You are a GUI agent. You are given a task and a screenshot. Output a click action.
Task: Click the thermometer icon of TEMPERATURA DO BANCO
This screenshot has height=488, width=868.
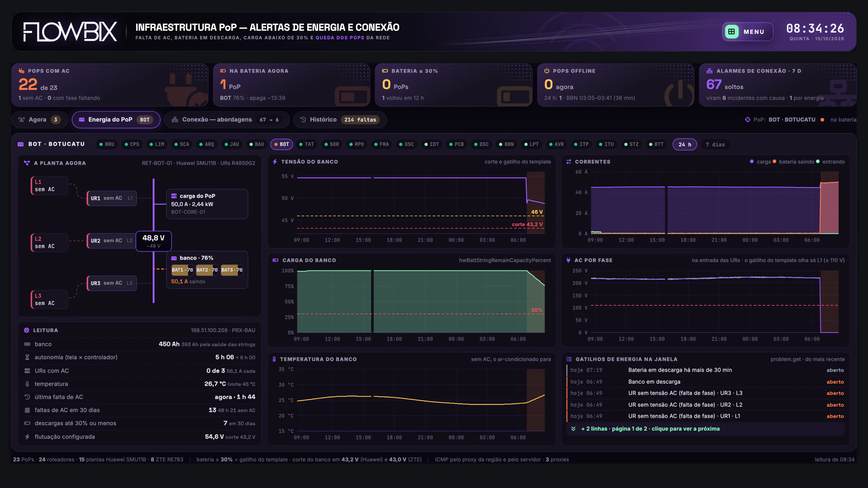pyautogui.click(x=274, y=359)
